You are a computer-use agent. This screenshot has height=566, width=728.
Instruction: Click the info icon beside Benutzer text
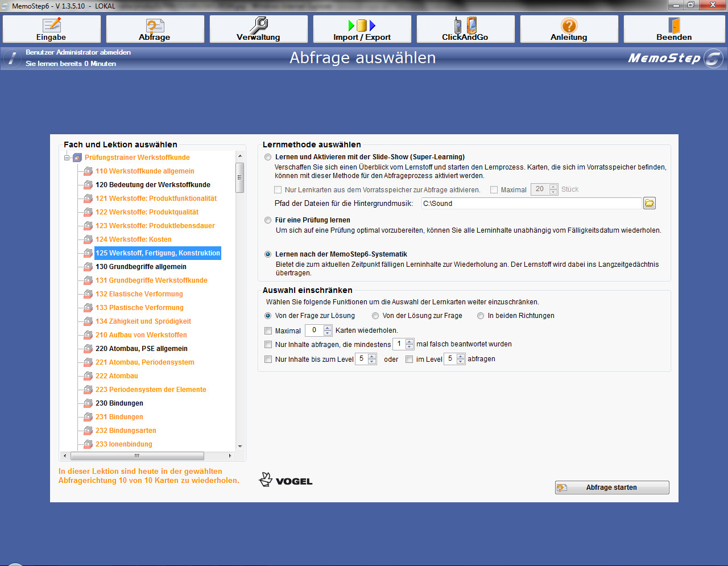tap(11, 58)
